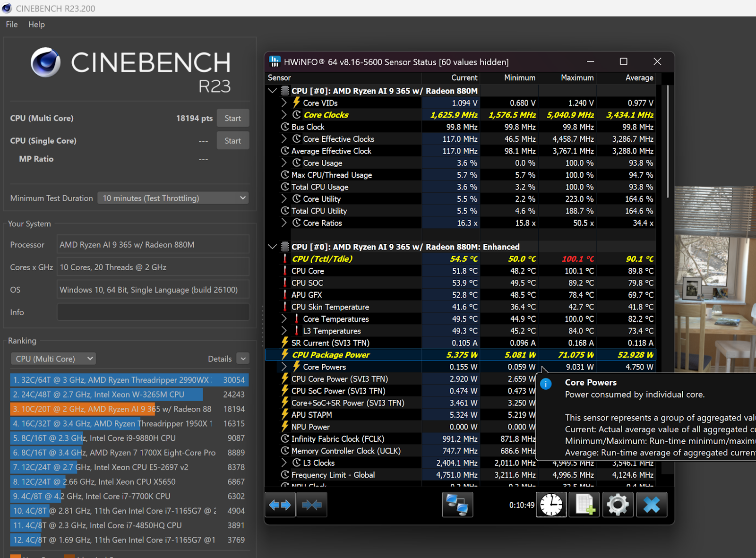Click the clock reset timer icon in HWiNFO
This screenshot has width=756, height=558.
coord(551,505)
